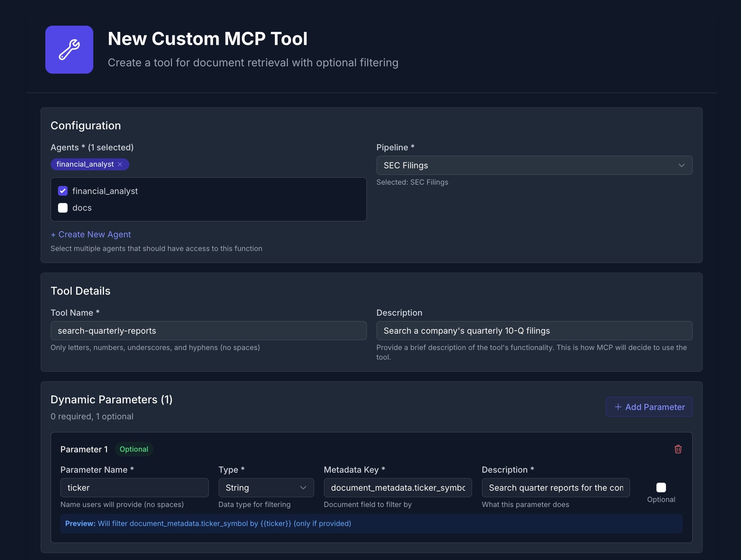The width and height of the screenshot is (741, 560).
Task: Remove the financial_analyst tag via its X
Action: (120, 164)
